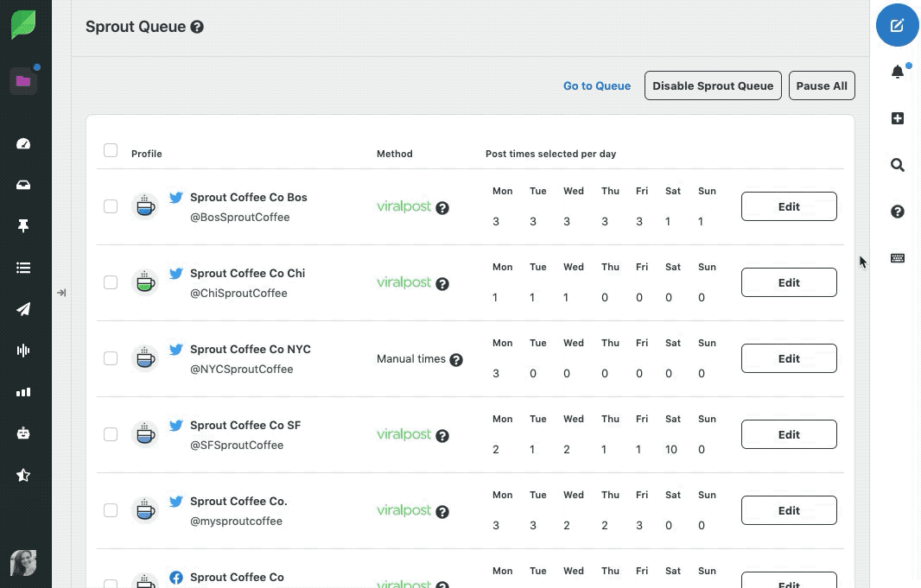
Task: Expand the collapsed sidebar arrow
Action: click(x=61, y=293)
